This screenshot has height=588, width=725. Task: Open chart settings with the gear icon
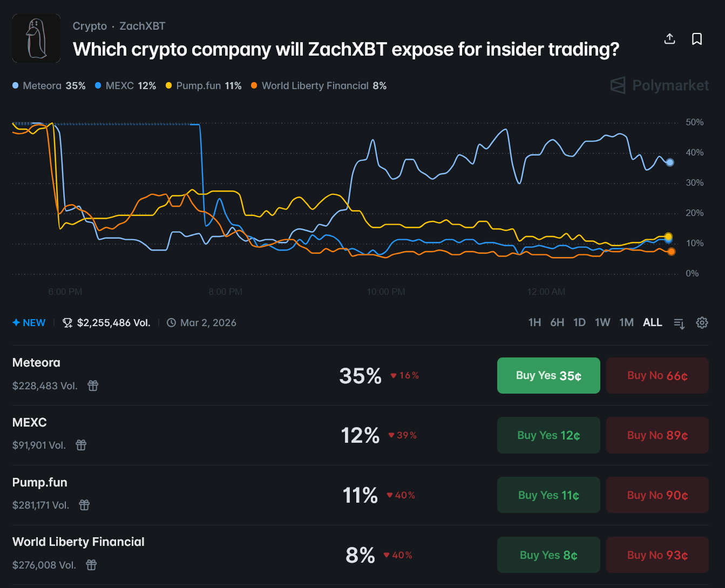(702, 322)
